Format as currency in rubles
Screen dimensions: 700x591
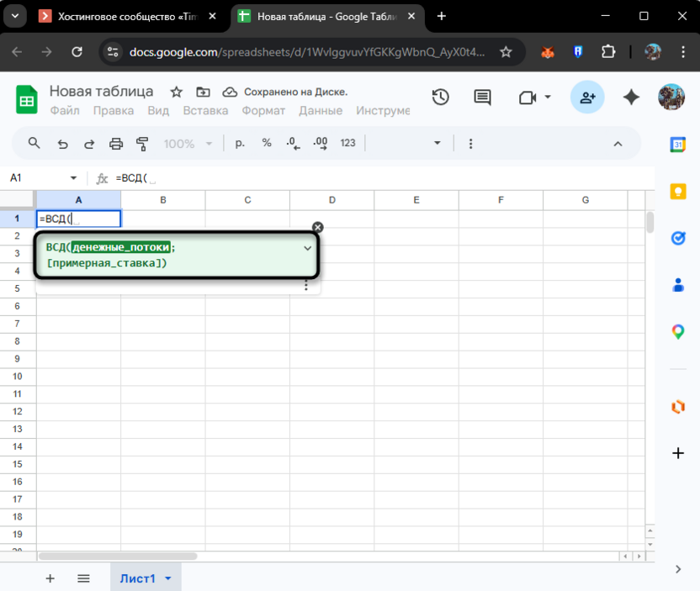240,143
